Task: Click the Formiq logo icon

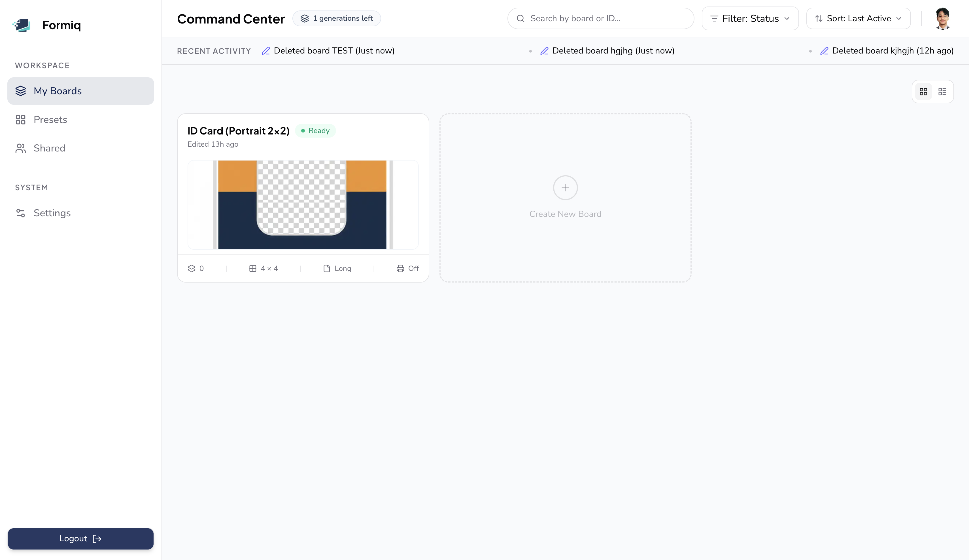Action: [x=22, y=25]
